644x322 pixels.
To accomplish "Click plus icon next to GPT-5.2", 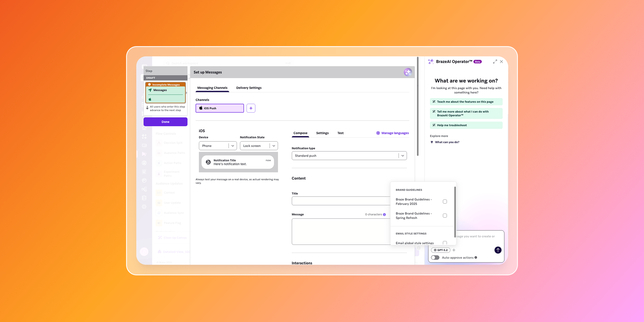I will [x=454, y=250].
